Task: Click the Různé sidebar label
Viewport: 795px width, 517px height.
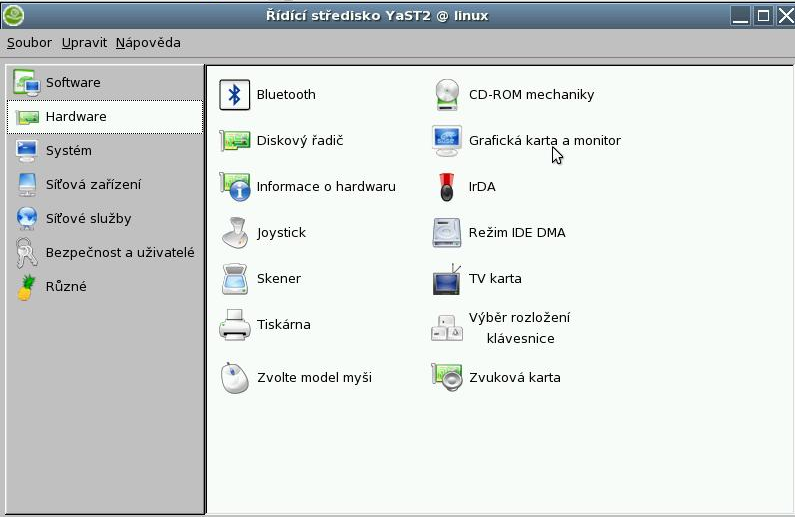Action: (x=66, y=286)
